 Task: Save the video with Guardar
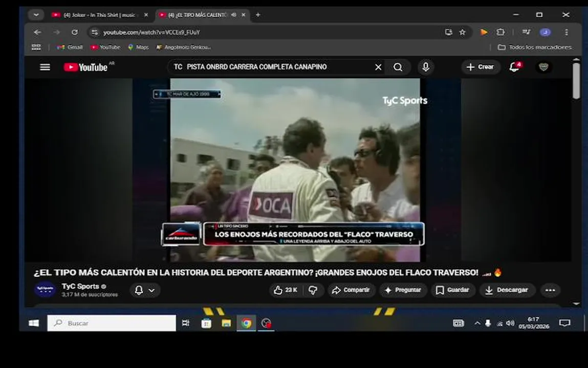tap(452, 290)
